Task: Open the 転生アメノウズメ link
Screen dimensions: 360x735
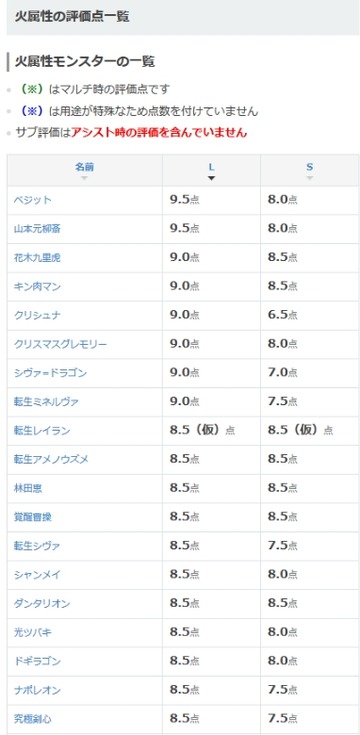Action: (51, 459)
